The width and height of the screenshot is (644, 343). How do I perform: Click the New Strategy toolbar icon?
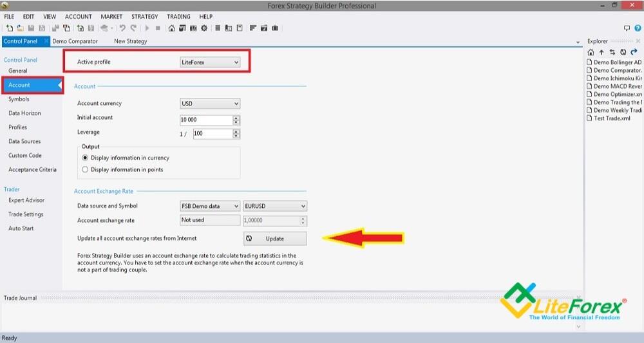coord(10,28)
